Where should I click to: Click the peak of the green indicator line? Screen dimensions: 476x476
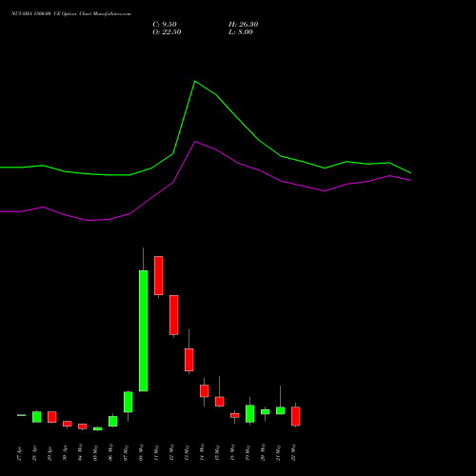click(195, 82)
